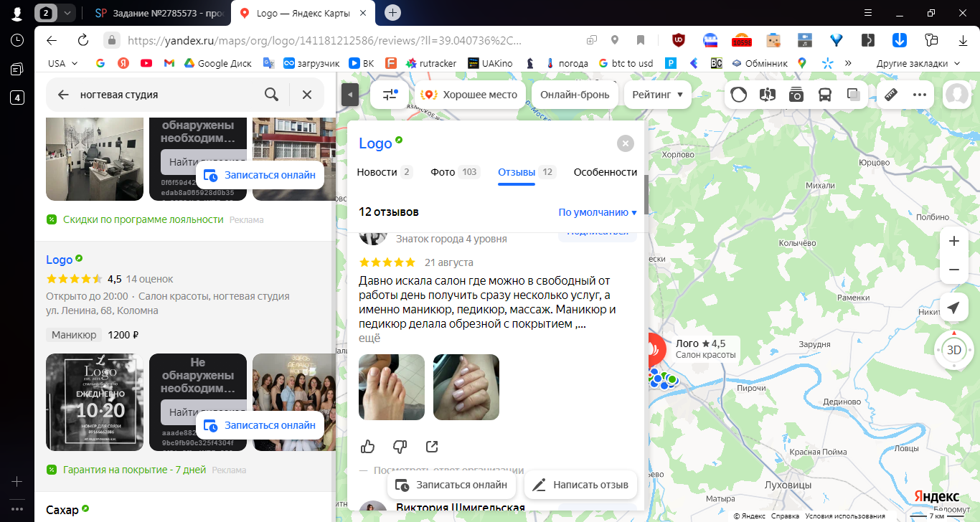Screen dimensions: 980x522
Task: Clear the search query
Action: click(307, 95)
